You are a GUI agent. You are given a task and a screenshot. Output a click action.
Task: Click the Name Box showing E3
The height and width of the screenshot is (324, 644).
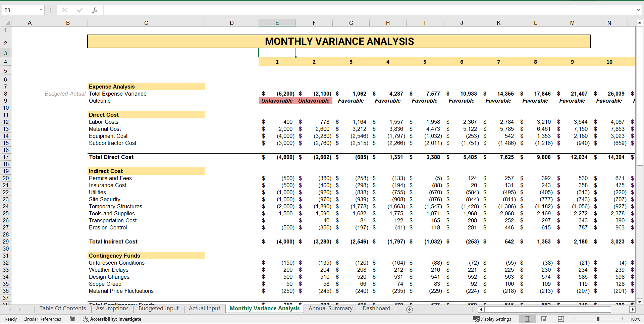20,10
